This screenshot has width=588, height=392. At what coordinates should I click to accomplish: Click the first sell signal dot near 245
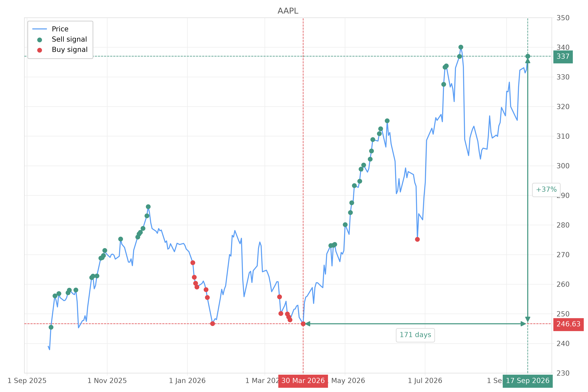click(x=51, y=327)
